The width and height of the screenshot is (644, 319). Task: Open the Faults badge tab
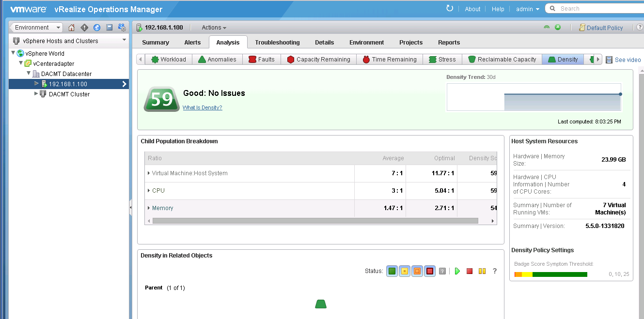coord(262,60)
